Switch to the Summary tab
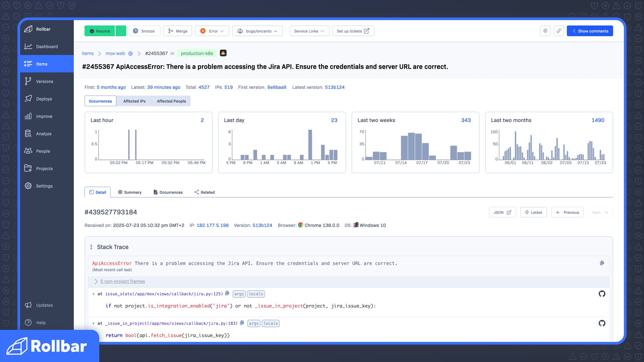 (129, 192)
